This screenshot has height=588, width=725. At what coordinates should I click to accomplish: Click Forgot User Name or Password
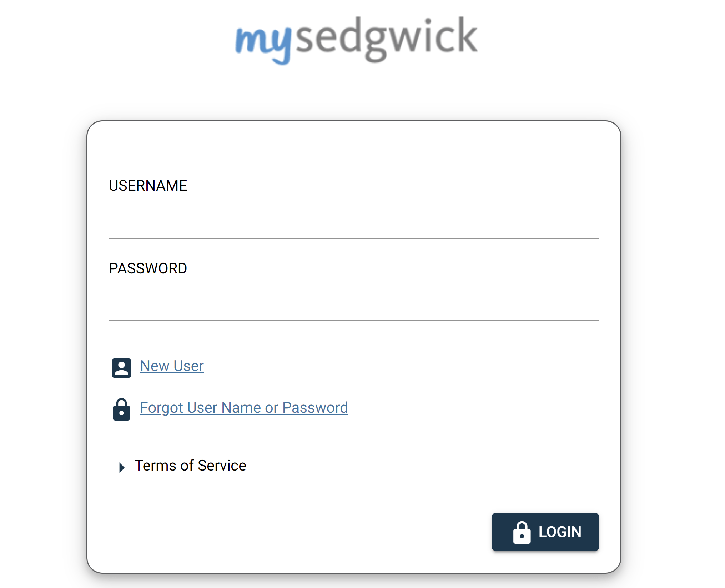244,407
